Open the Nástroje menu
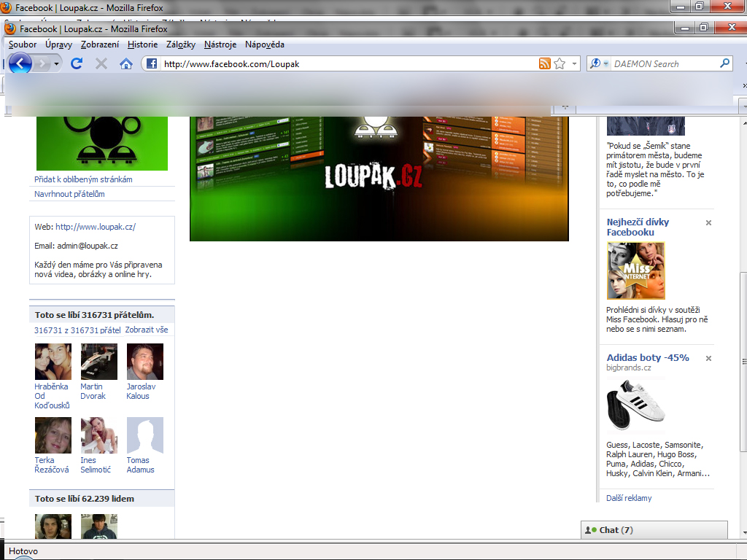Screen dimensions: 747x560 (220, 44)
